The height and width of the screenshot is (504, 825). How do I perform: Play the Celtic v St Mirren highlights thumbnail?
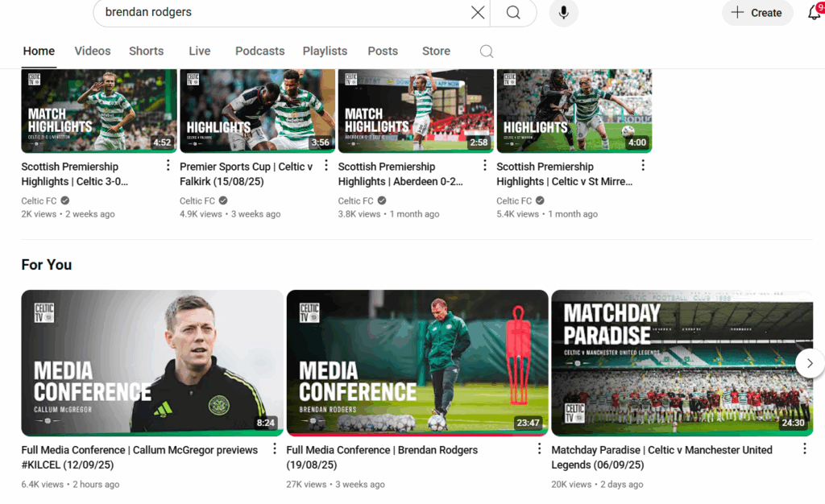coord(574,111)
